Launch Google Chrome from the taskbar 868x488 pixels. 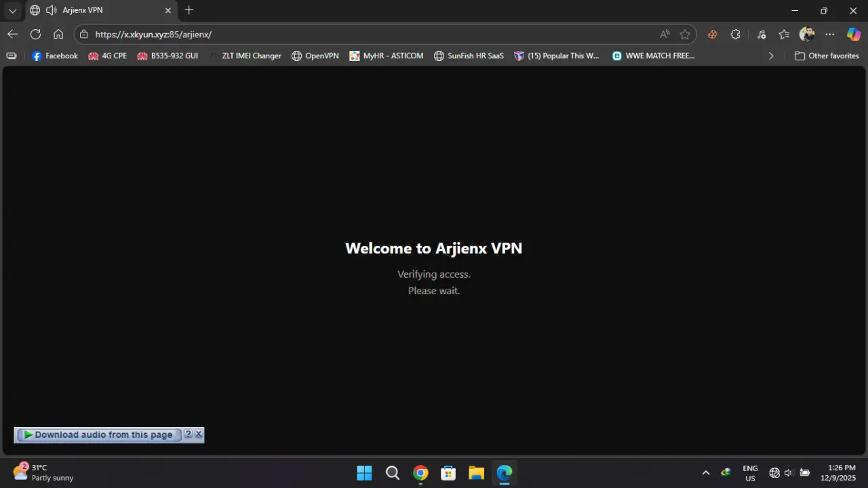click(x=420, y=472)
